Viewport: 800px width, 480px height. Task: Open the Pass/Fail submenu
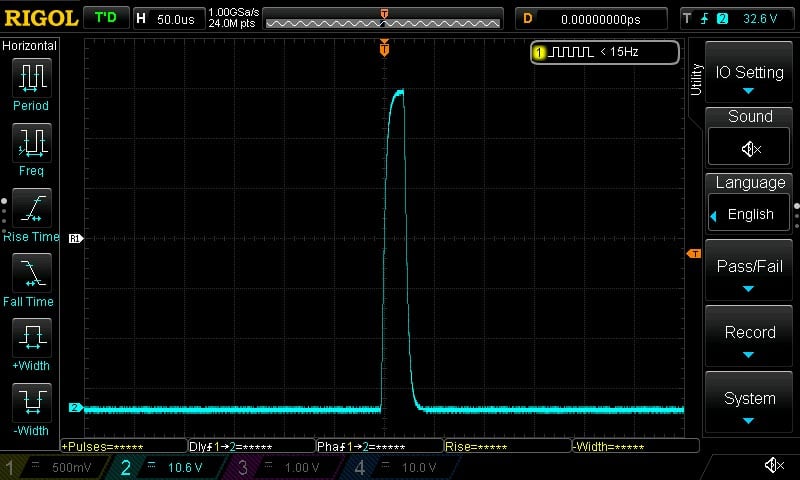pyautogui.click(x=748, y=270)
